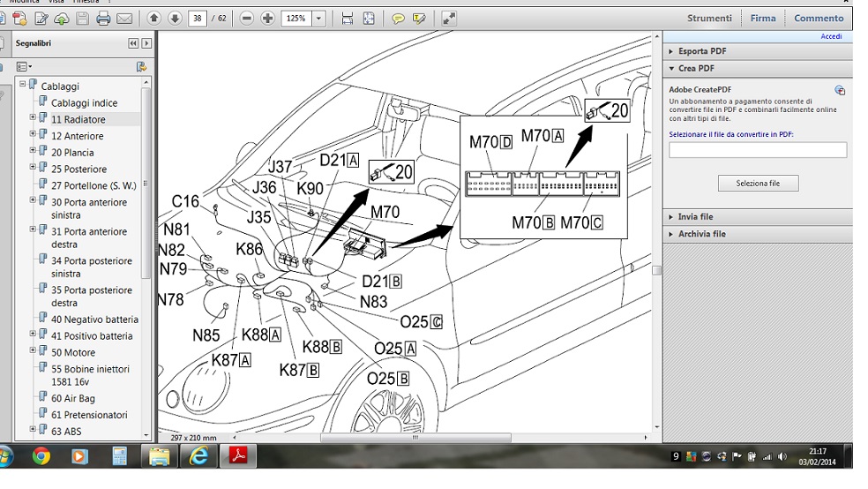
Task: Select the 50 Motore bookmark
Action: (73, 353)
